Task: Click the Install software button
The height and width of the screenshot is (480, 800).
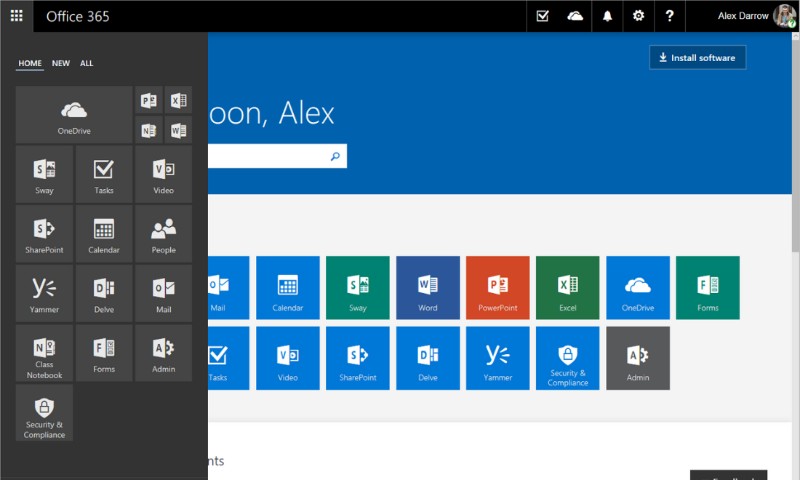Action: [697, 58]
